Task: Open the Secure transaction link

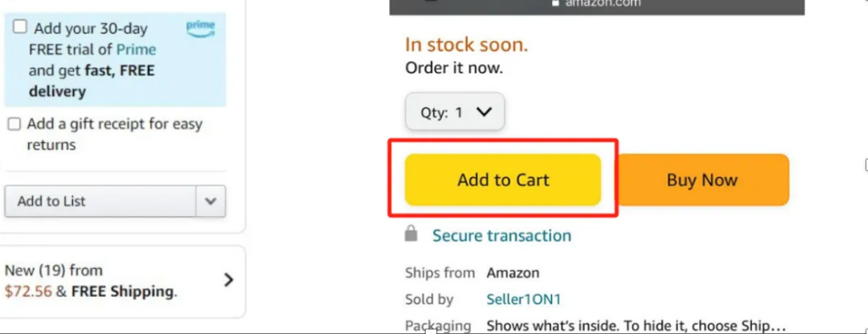Action: (x=502, y=235)
